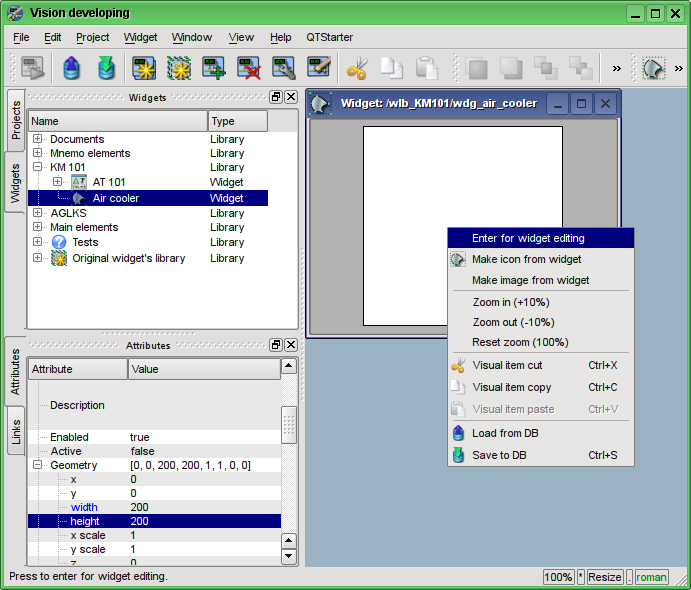This screenshot has width=691, height=590.
Task: Toggle the Resize mode in status bar
Action: (x=604, y=577)
